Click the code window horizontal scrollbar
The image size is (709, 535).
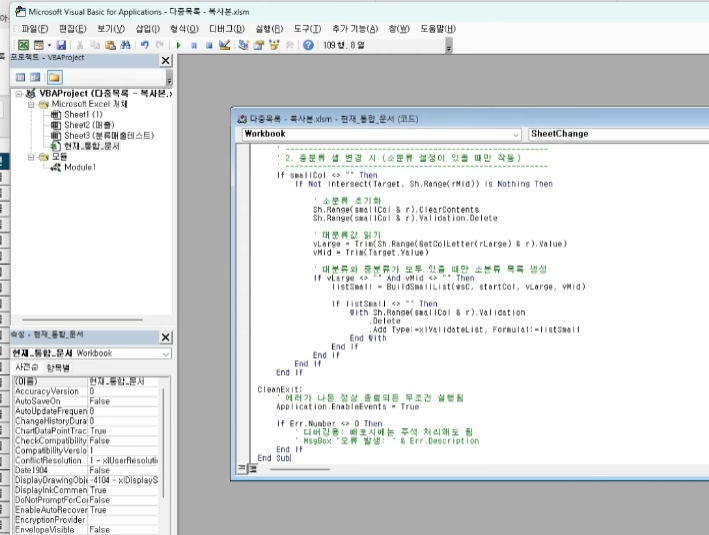pyautogui.click(x=299, y=469)
